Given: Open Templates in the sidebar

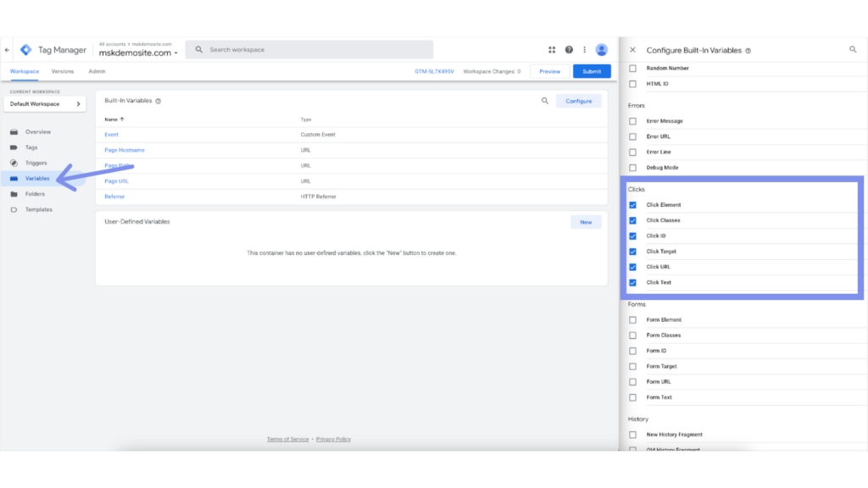Looking at the screenshot, I should 39,209.
